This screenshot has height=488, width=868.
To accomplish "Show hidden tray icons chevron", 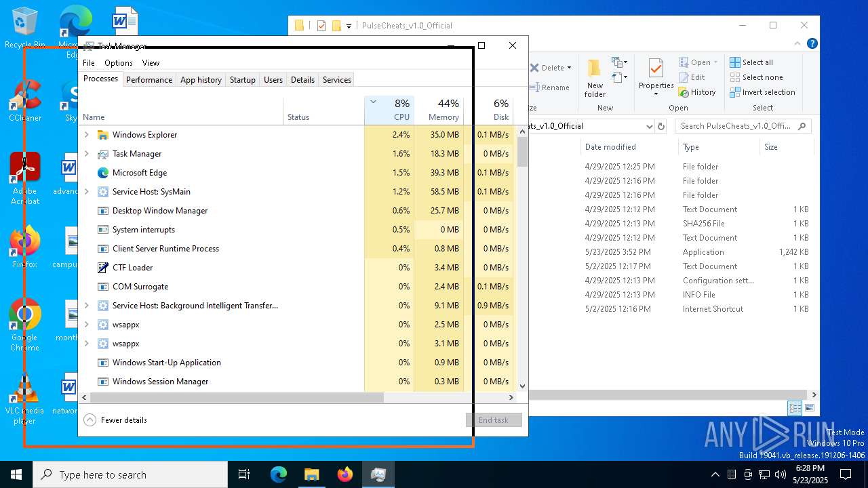I will [715, 474].
